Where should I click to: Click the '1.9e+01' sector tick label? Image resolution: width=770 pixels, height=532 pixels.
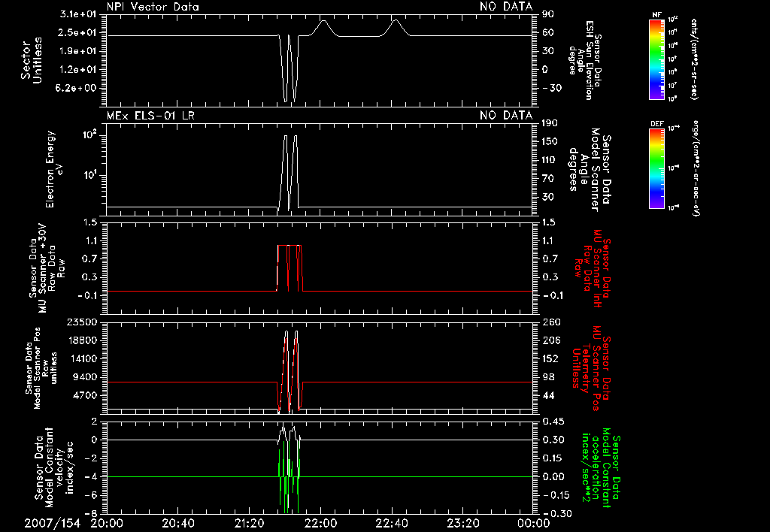77,51
